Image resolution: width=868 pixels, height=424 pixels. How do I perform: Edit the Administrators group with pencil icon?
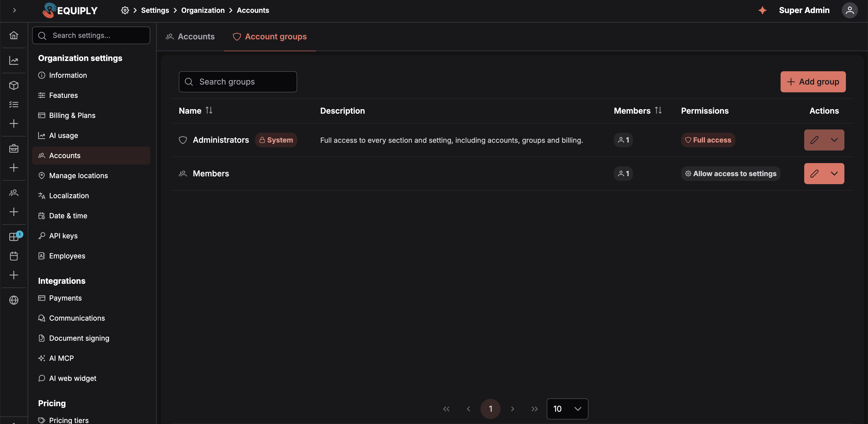814,140
